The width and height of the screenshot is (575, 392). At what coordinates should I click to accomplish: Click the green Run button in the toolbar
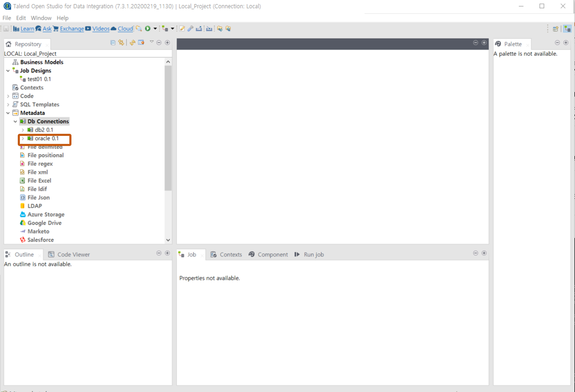click(148, 29)
